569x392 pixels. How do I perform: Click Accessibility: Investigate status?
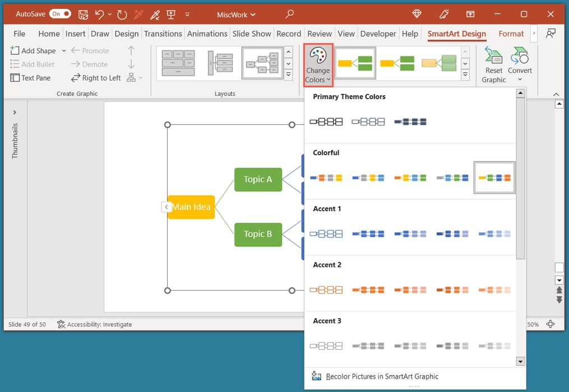click(x=94, y=324)
